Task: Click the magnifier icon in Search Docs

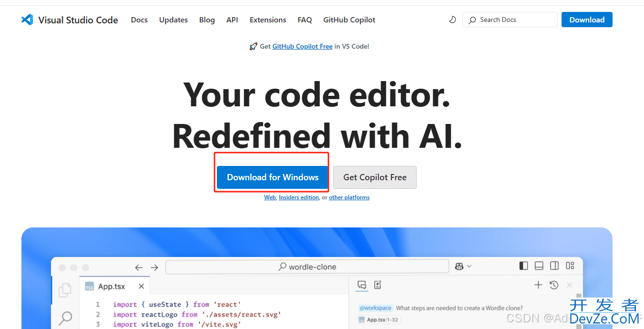Action: point(472,20)
